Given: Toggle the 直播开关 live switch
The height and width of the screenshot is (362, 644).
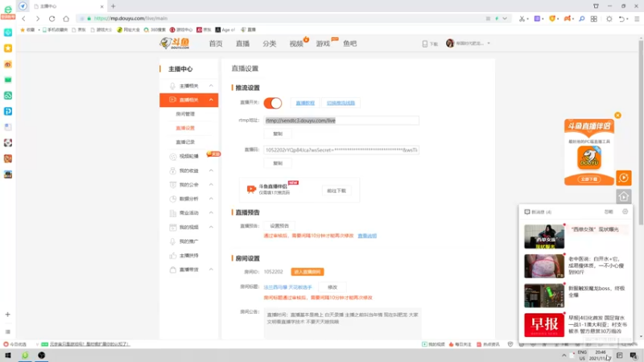Looking at the screenshot, I should pos(273,103).
